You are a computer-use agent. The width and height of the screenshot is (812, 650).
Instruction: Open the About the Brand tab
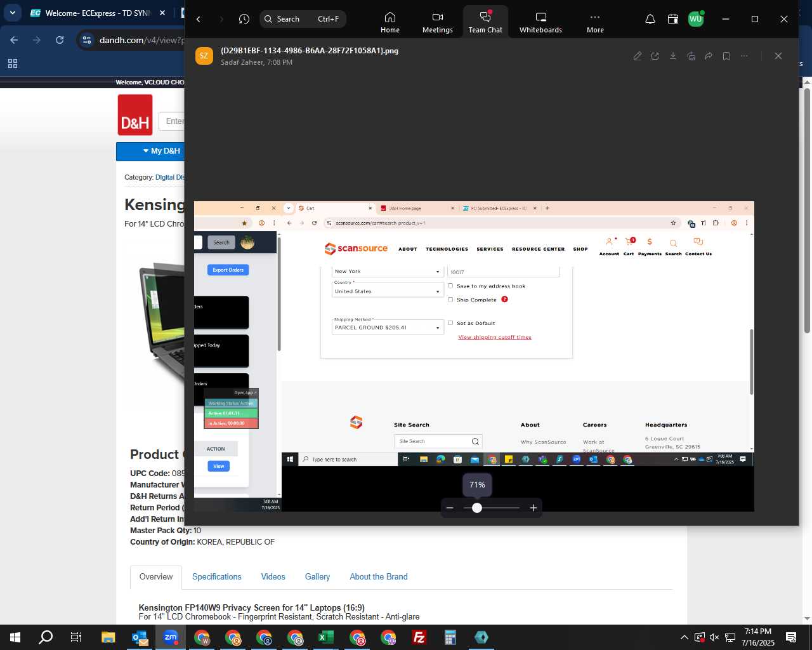(x=379, y=577)
